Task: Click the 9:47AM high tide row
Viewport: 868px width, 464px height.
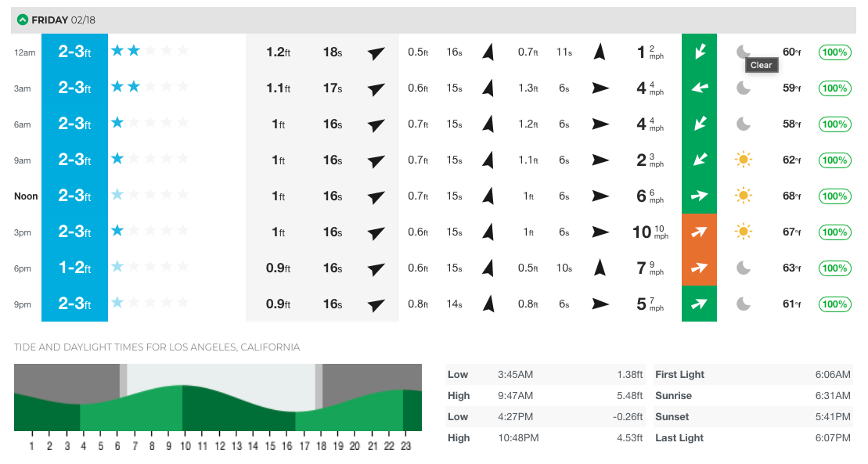Action: point(546,396)
